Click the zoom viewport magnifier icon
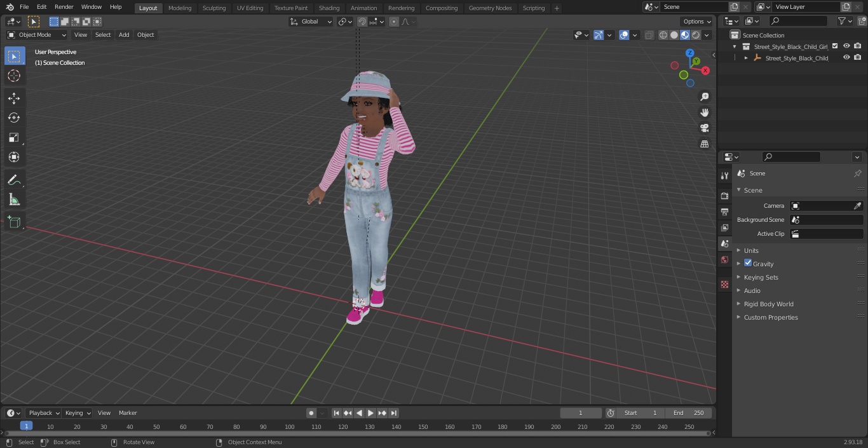The image size is (868, 448). coord(704,97)
